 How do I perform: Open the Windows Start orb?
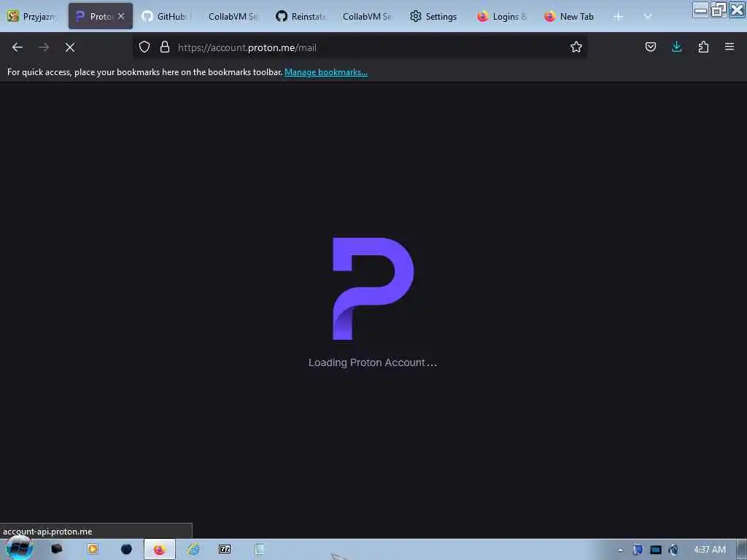(x=19, y=548)
